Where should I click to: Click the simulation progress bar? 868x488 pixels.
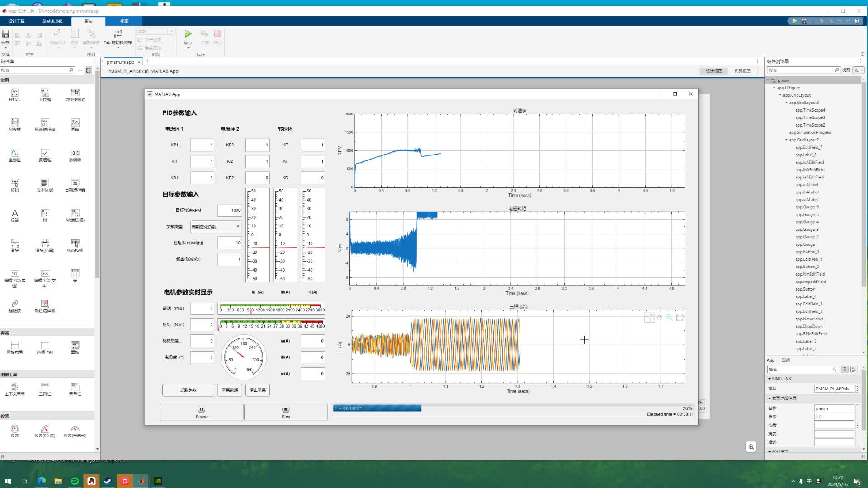coord(513,408)
